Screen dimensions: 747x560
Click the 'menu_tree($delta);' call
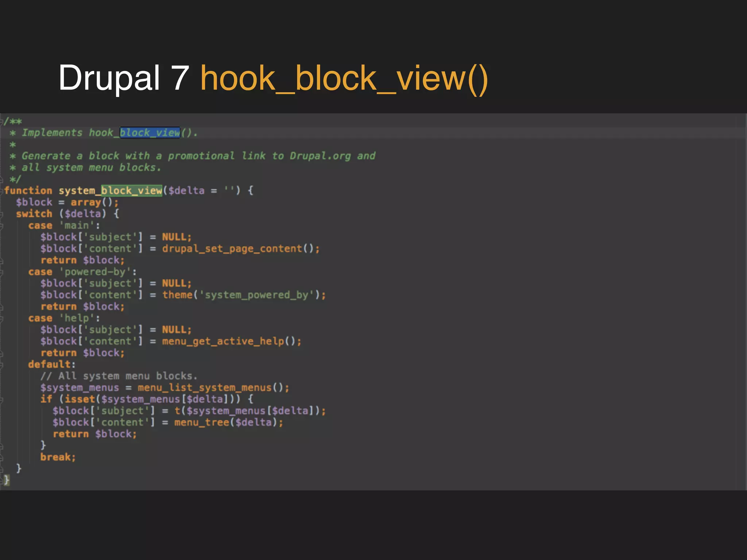click(229, 423)
